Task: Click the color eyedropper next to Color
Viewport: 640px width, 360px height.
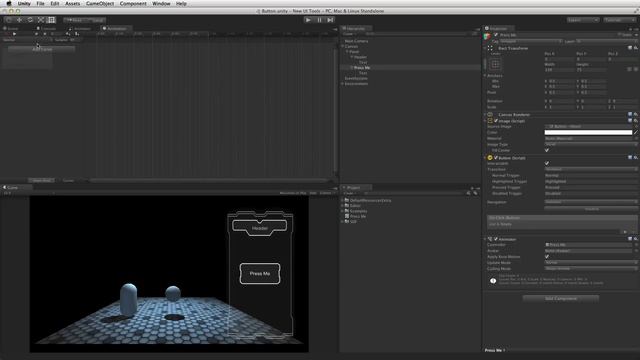Action: [x=636, y=132]
